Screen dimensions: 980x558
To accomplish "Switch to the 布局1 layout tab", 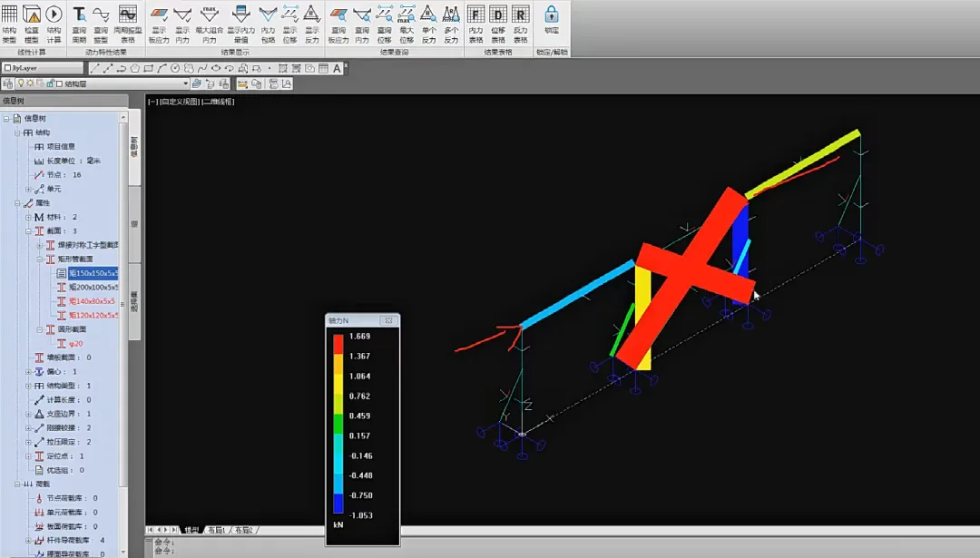I will (216, 530).
